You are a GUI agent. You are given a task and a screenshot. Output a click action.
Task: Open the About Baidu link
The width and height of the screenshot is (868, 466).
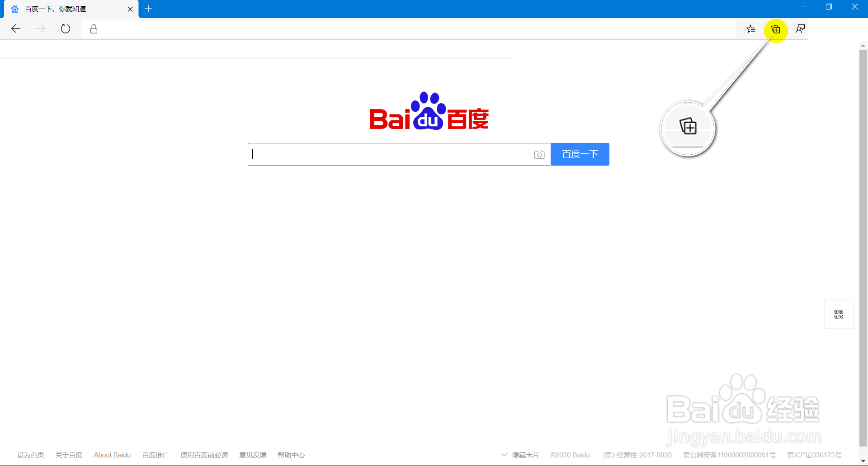(112, 455)
